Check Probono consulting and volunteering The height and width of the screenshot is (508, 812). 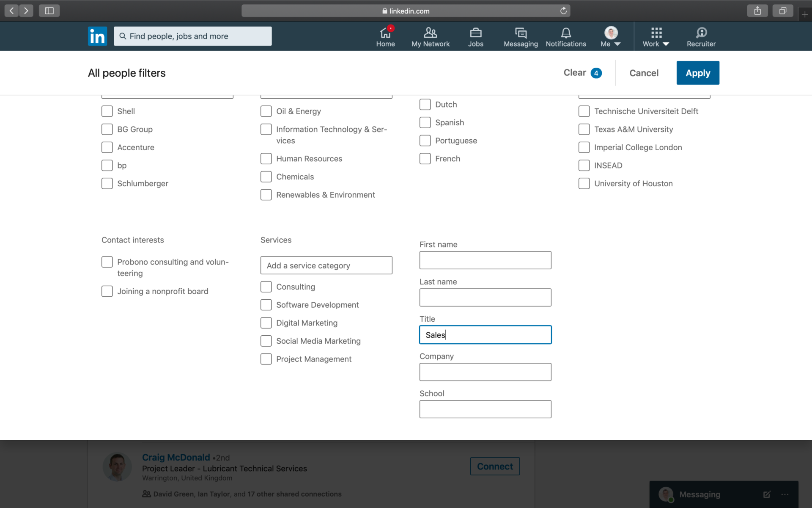tap(107, 262)
